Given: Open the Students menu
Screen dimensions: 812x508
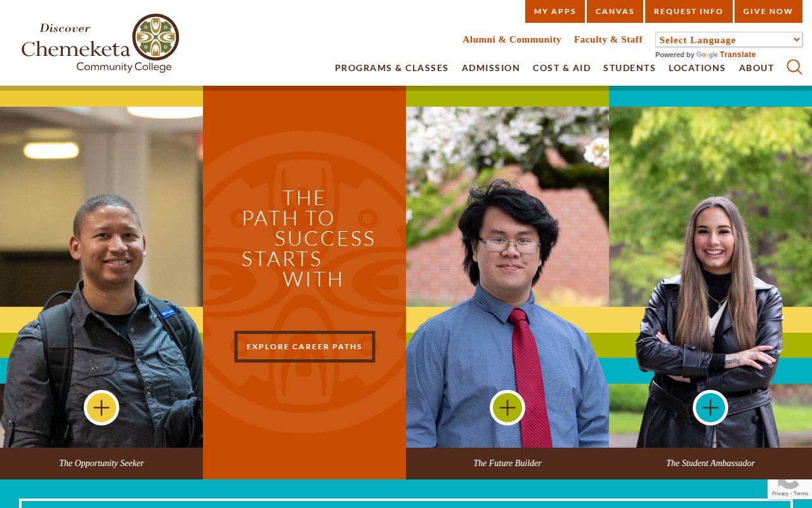Looking at the screenshot, I should 629,68.
